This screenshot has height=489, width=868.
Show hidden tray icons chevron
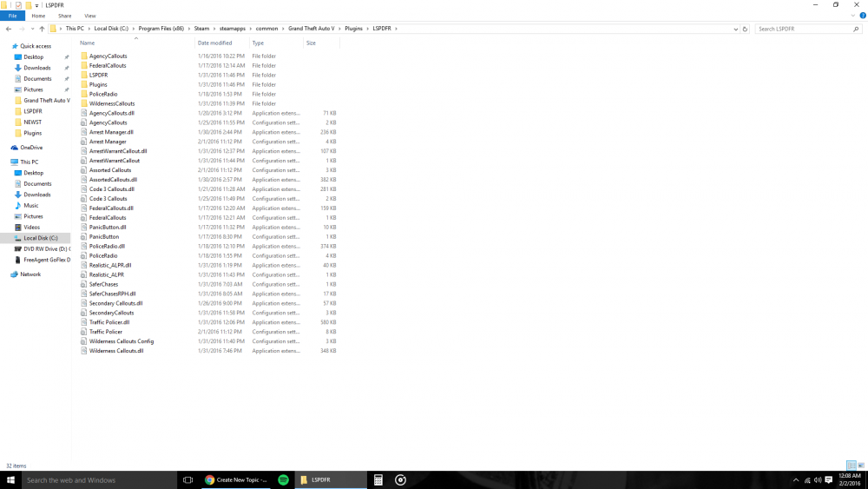796,480
